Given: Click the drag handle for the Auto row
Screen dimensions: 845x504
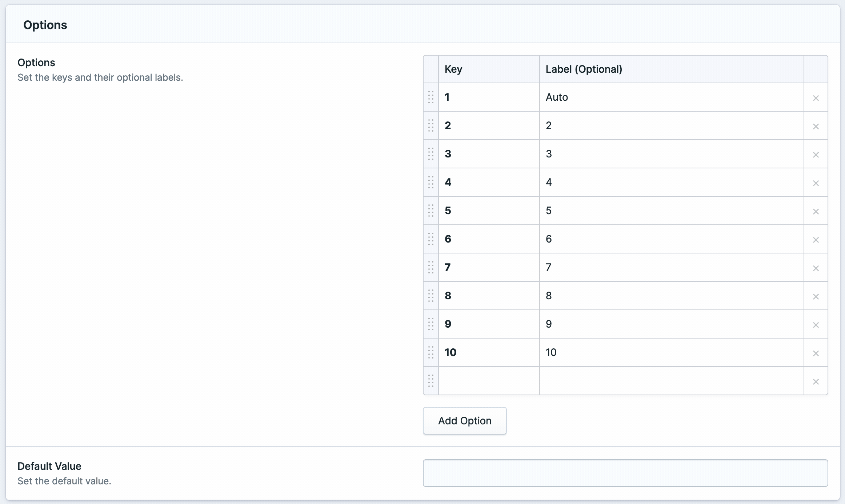Looking at the screenshot, I should (431, 97).
